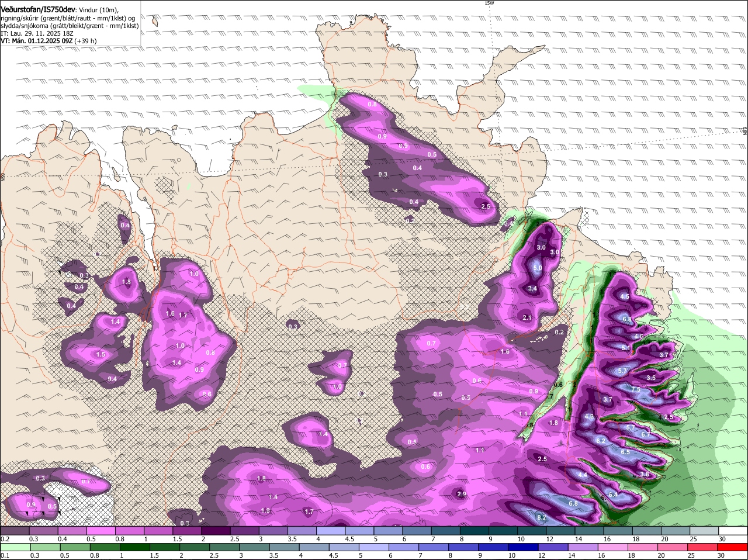Image resolution: width=748 pixels, height=560 pixels.
Task: Select upper legend swatch between 0.2 and 0.3
Action: (x=15, y=530)
